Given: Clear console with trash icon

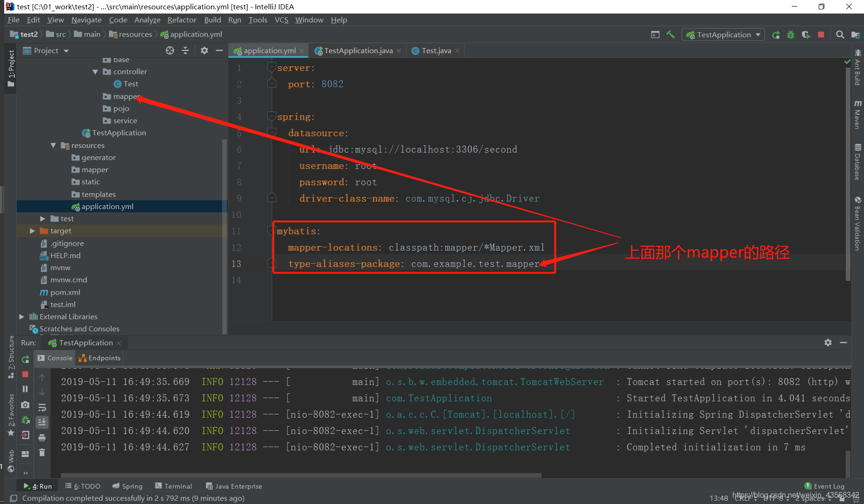Looking at the screenshot, I should (42, 452).
